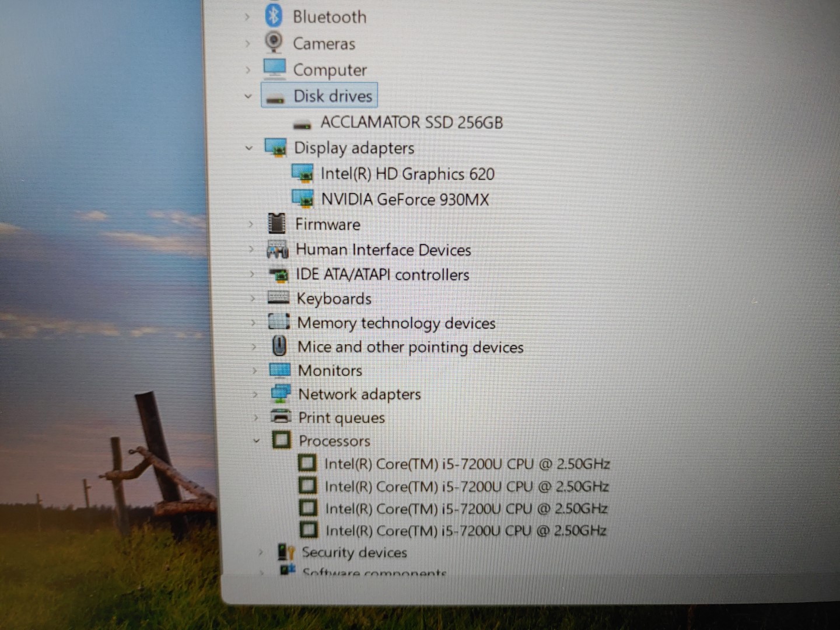Collapse the Processors category
Viewport: 840px width, 630px height.
coord(256,440)
